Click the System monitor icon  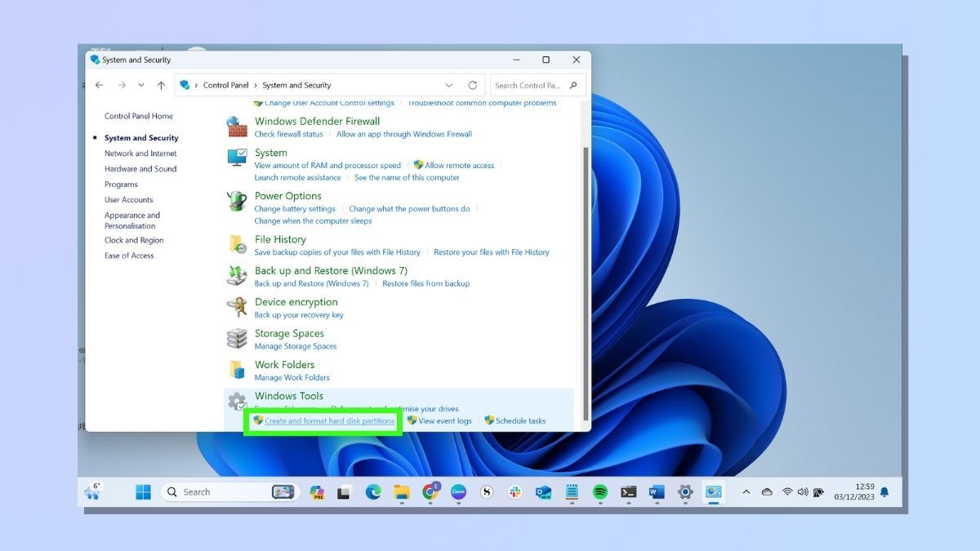tap(237, 158)
